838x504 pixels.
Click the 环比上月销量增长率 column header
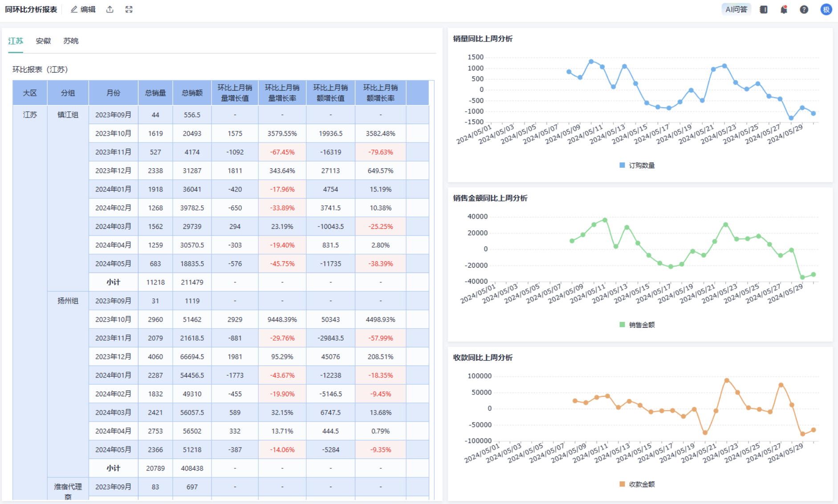pyautogui.click(x=282, y=93)
